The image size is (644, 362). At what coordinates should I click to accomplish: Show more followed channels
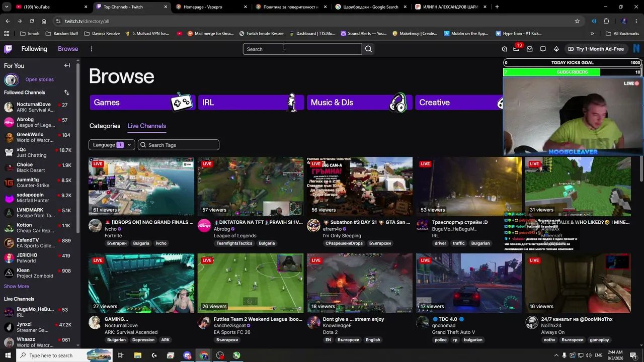tap(17, 286)
